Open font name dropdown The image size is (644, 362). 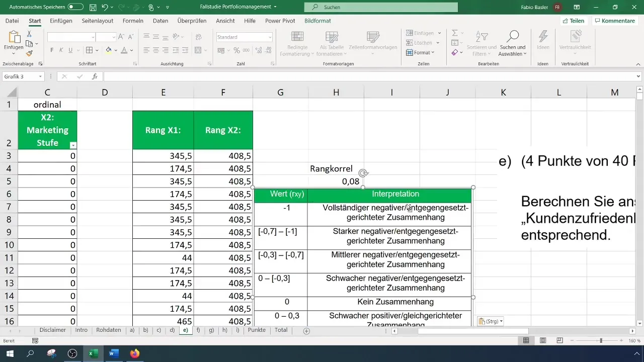coord(93,37)
